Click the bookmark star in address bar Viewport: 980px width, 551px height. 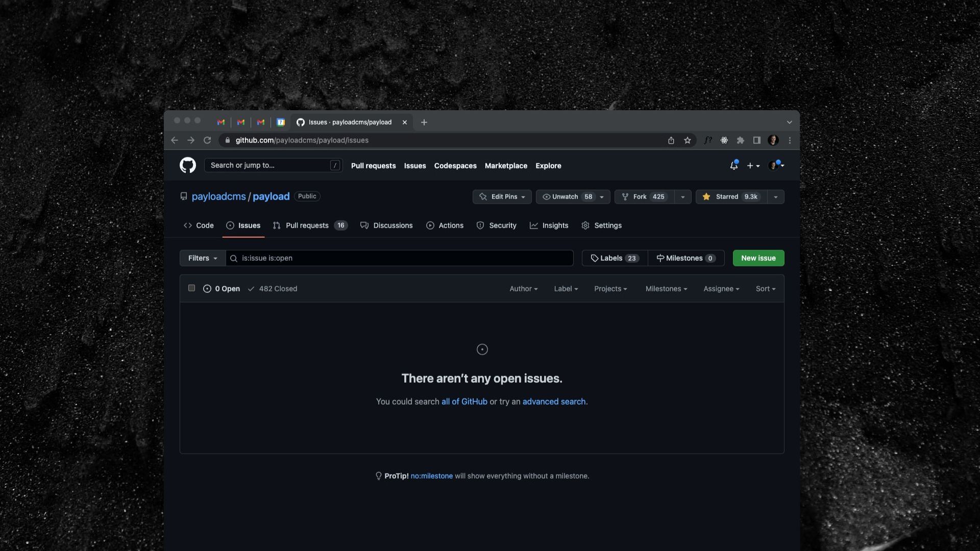pyautogui.click(x=688, y=140)
